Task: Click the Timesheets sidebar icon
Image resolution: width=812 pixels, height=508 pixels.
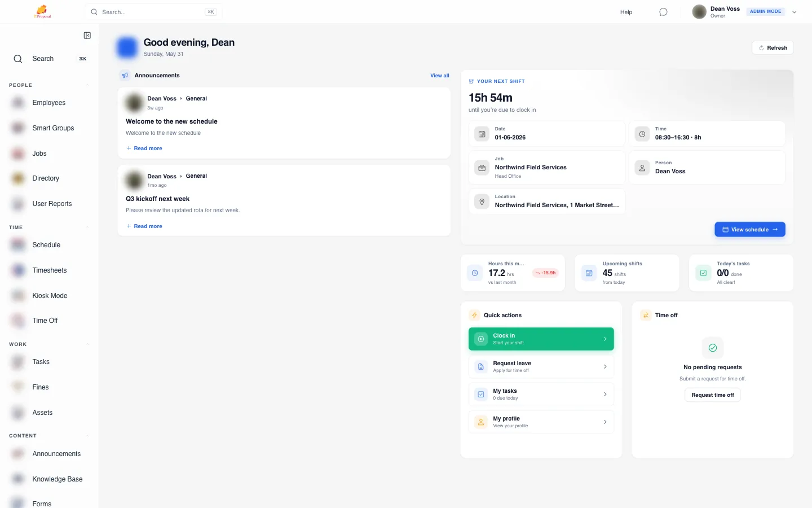Action: (18, 270)
